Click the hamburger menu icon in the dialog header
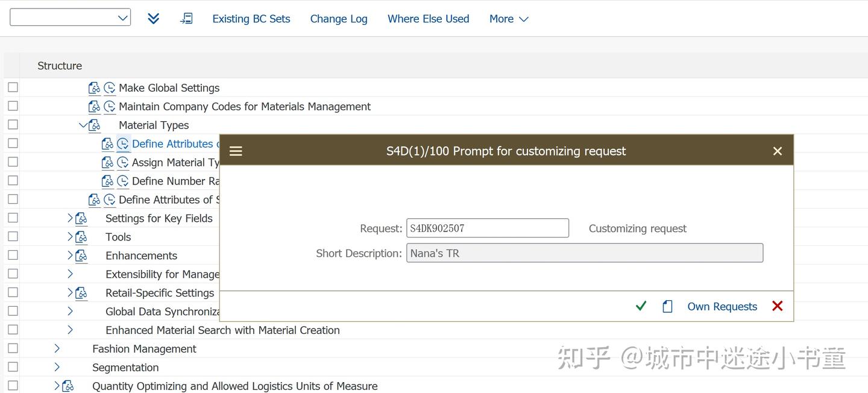This screenshot has height=393, width=868. (x=236, y=151)
